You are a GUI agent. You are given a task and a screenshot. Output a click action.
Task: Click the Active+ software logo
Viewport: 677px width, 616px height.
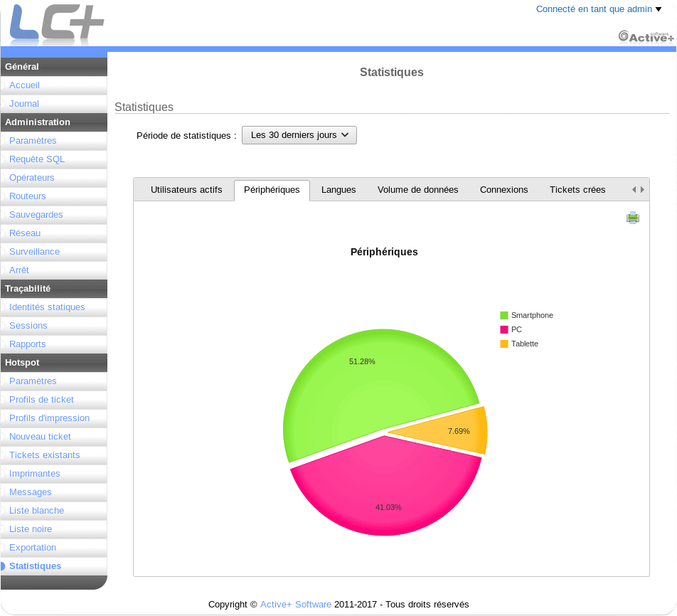[x=645, y=36]
